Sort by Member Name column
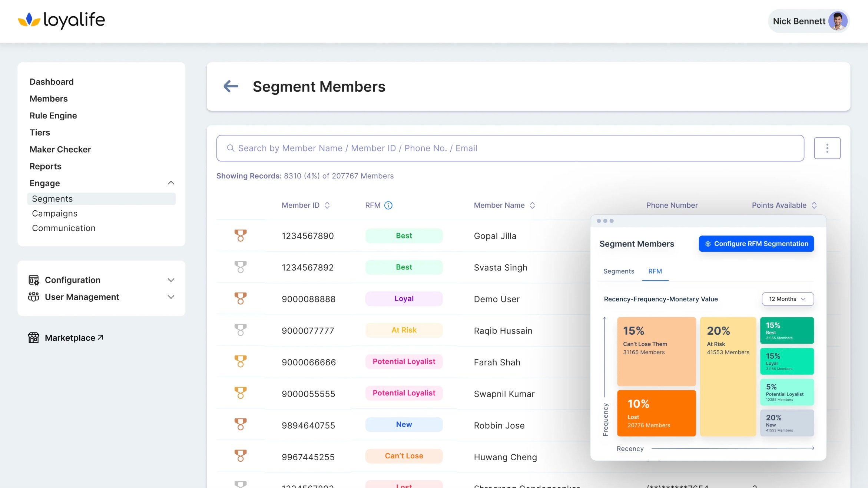 tap(532, 205)
